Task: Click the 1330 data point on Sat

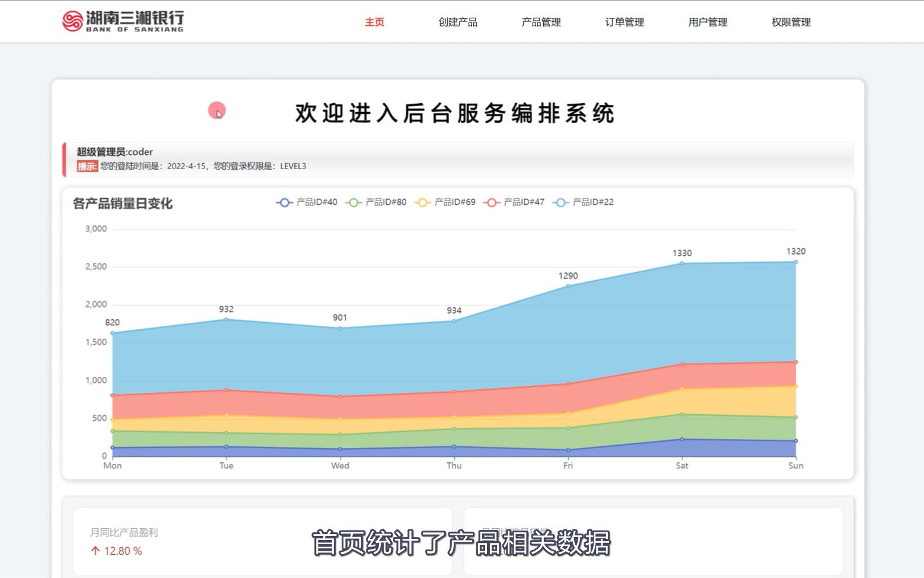Action: pos(682,263)
